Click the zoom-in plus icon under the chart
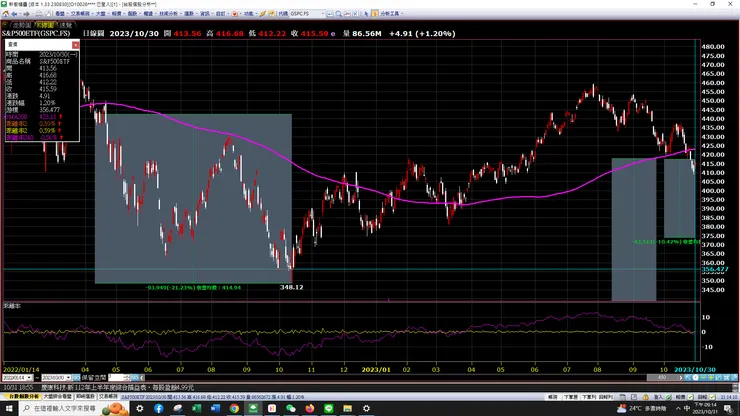This screenshot has width=740, height=416. tap(711, 378)
